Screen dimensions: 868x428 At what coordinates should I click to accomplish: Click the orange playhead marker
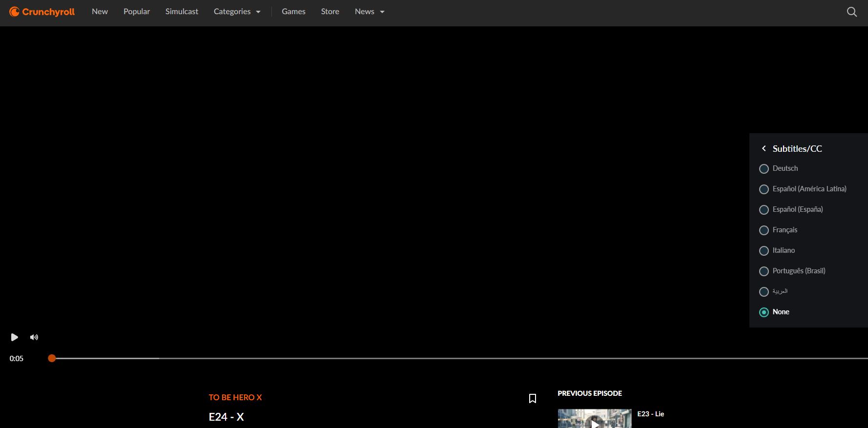point(52,358)
